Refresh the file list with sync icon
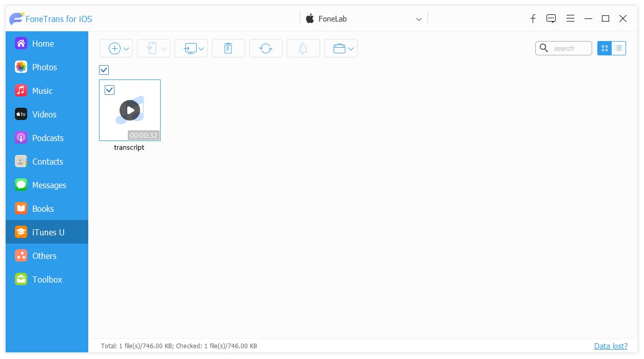Image resolution: width=644 pixels, height=359 pixels. coord(266,48)
